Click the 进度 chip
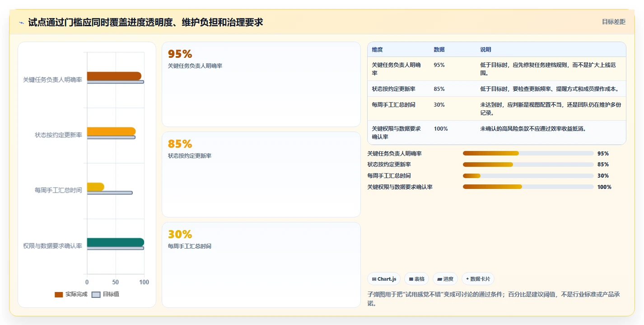 [x=445, y=279]
